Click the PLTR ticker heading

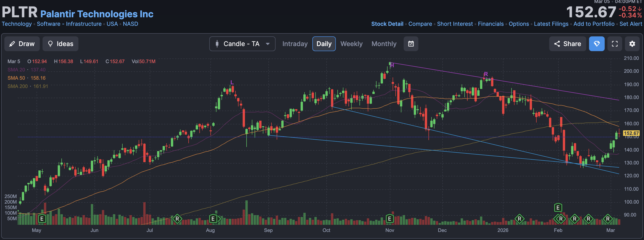[20, 12]
